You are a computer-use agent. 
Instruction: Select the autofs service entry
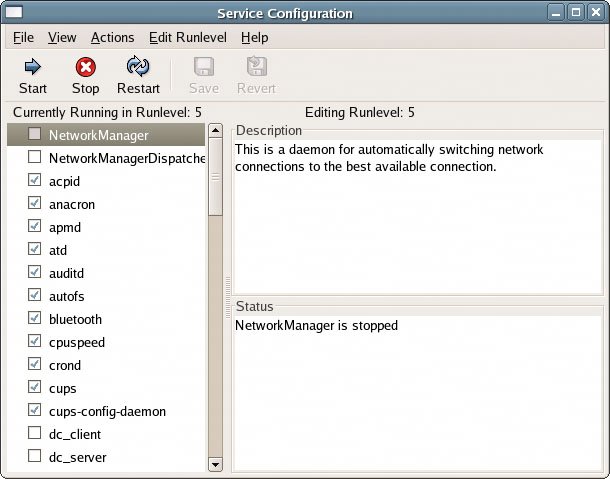coord(69,296)
